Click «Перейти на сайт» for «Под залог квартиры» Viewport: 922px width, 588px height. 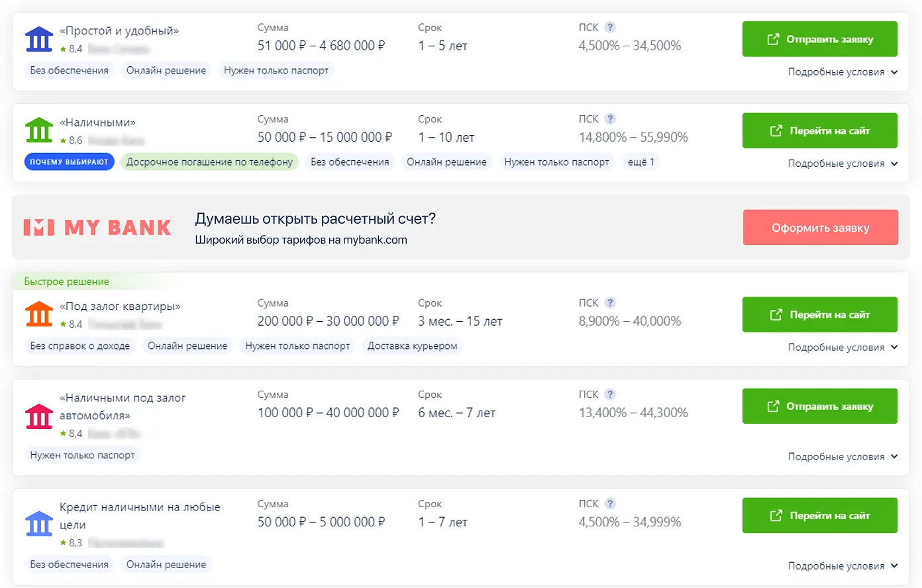pyautogui.click(x=819, y=315)
